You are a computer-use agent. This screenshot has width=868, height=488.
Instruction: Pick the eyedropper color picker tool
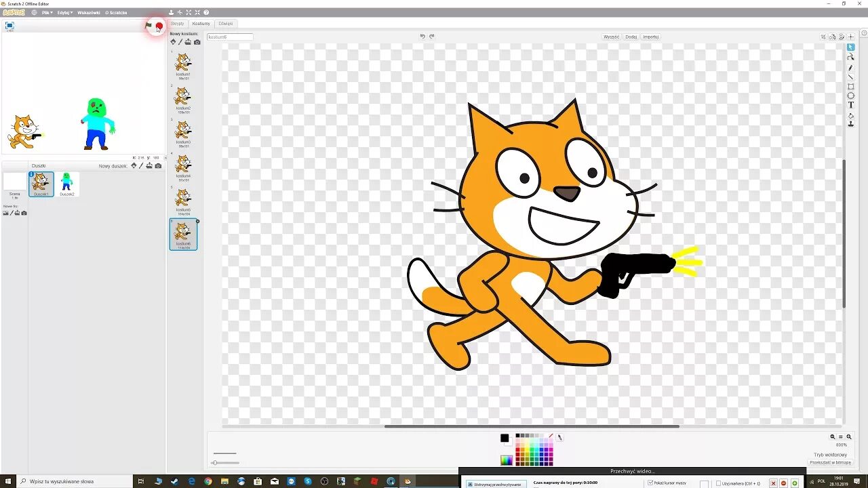(x=559, y=438)
